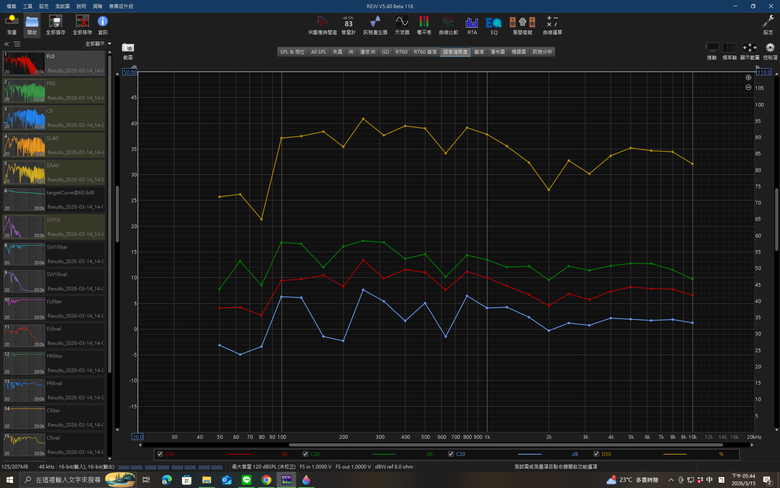This screenshot has height=488, width=780.
Task: Switch to the spectrogram tab
Action: (x=518, y=52)
